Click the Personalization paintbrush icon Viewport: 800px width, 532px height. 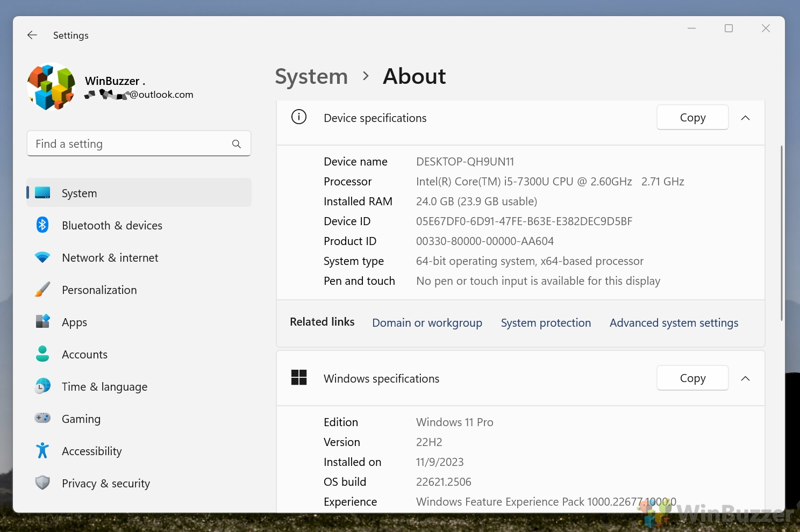click(x=42, y=290)
